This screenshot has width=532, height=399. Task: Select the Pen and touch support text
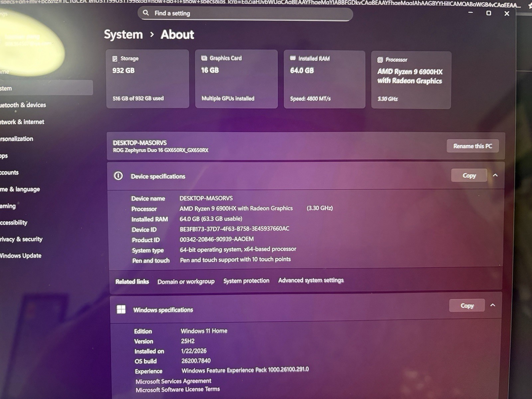235,259
